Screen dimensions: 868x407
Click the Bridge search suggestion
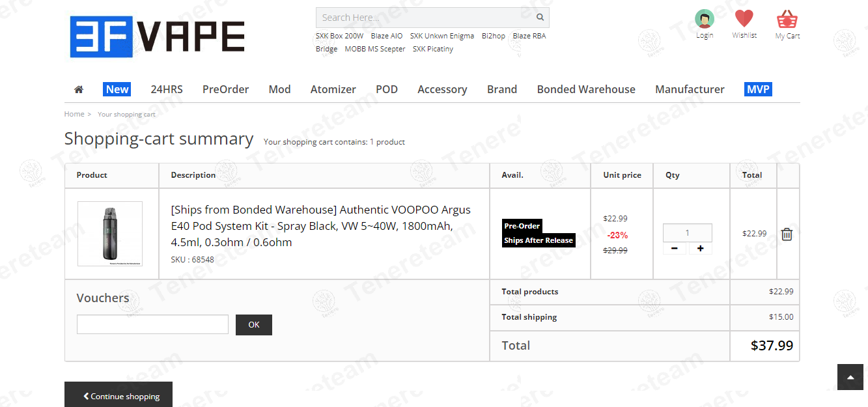point(327,49)
